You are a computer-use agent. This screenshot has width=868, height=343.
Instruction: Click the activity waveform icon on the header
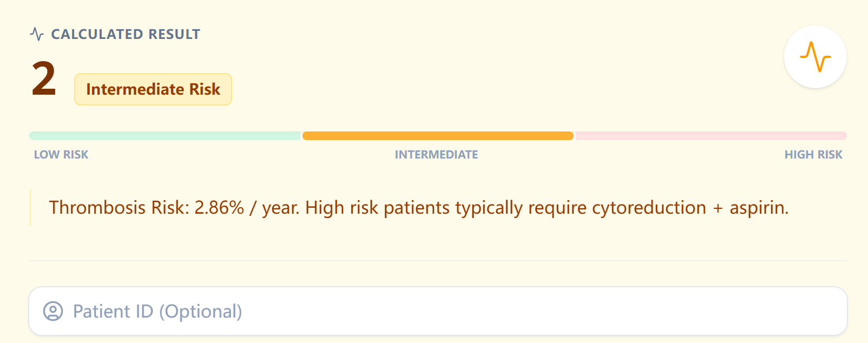[36, 34]
